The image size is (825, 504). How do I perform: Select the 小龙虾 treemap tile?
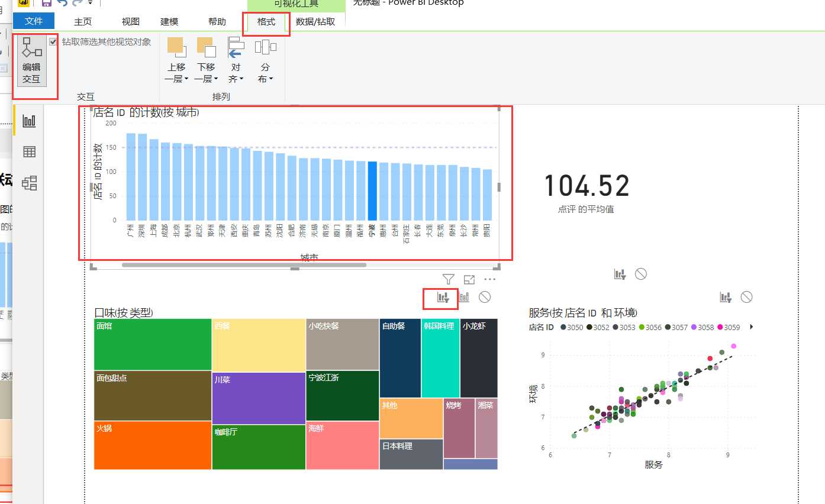tap(479, 358)
